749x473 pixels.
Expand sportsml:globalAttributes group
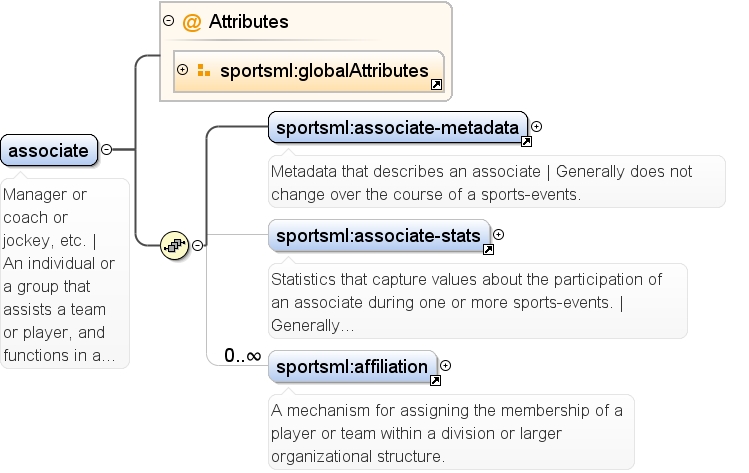[182, 70]
